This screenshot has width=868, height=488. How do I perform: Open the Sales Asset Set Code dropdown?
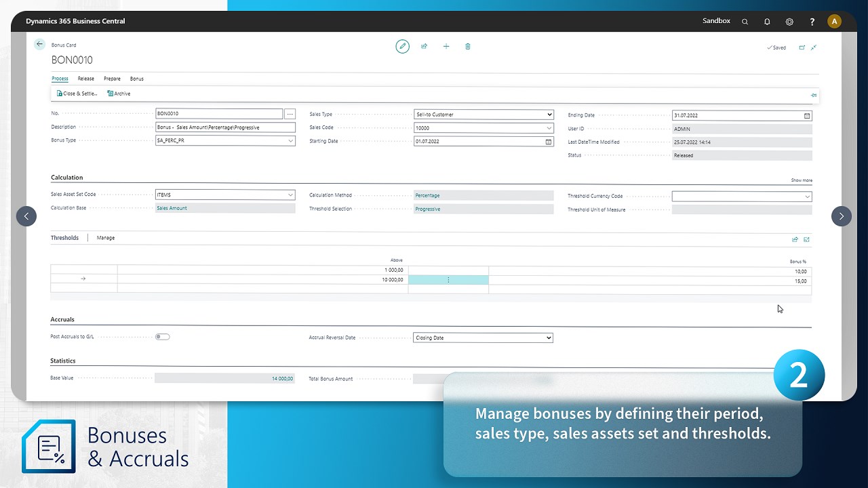pyautogui.click(x=290, y=195)
